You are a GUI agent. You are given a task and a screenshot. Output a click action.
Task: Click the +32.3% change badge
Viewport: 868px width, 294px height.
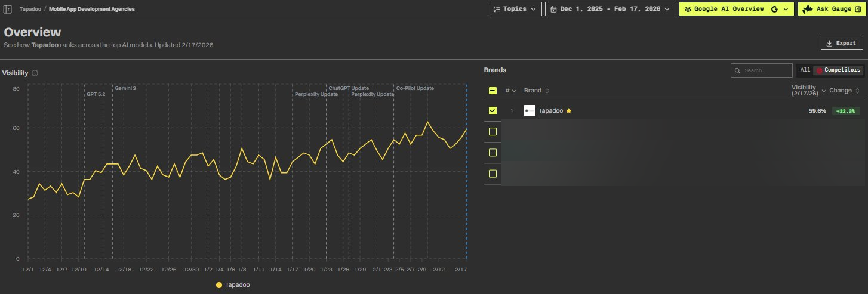[x=845, y=111]
